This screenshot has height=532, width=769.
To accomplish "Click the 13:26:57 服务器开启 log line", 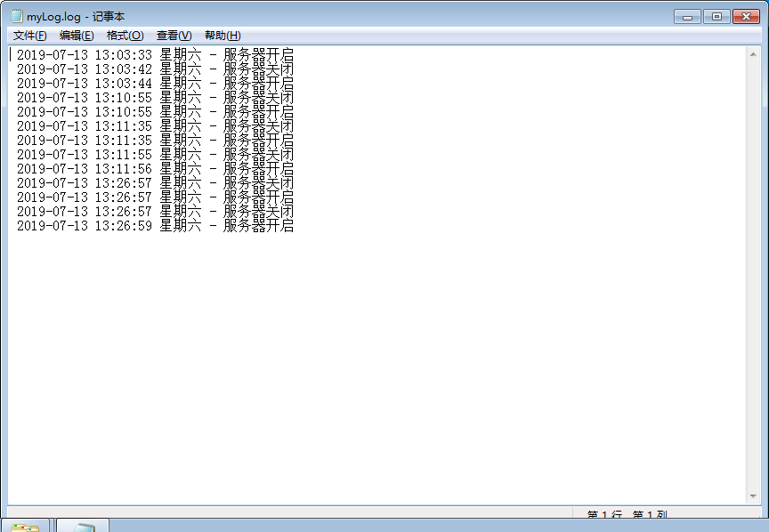I will click(155, 197).
